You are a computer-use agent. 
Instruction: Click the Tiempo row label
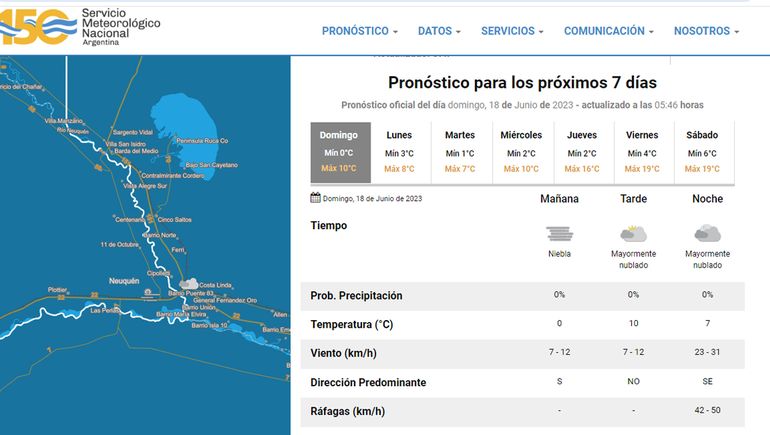point(329,225)
